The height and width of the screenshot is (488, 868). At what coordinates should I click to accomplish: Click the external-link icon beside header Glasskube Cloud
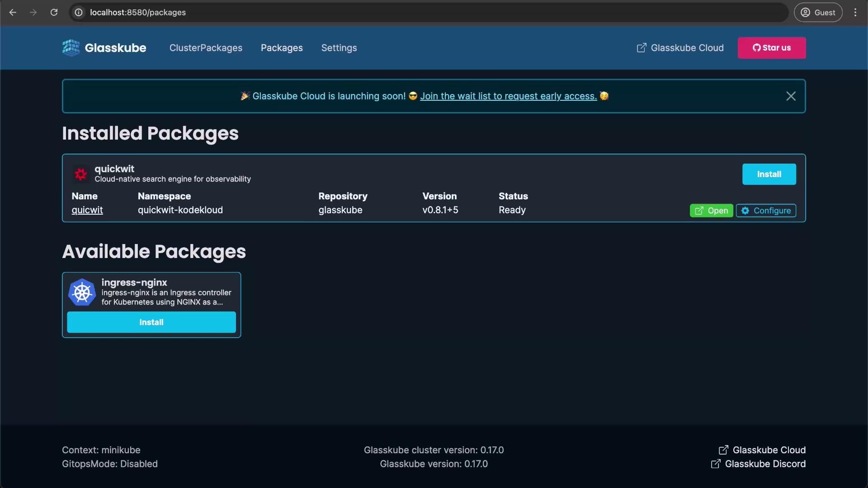pyautogui.click(x=642, y=48)
